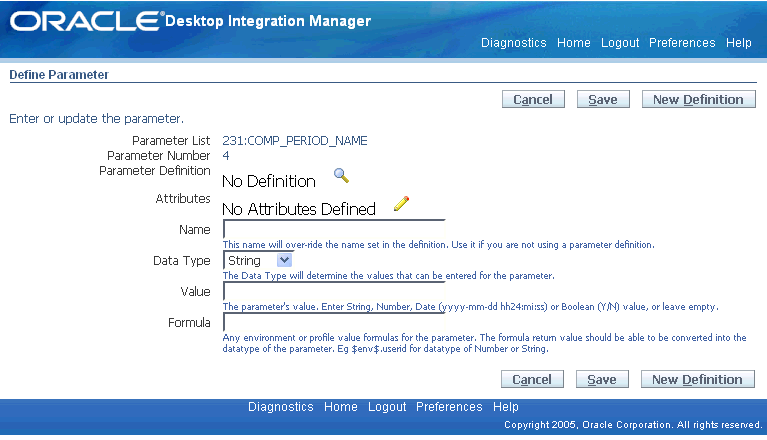767x440 pixels.
Task: Select the 231:COMP_PERIOD_NAME parameter list text
Action: tap(294, 141)
